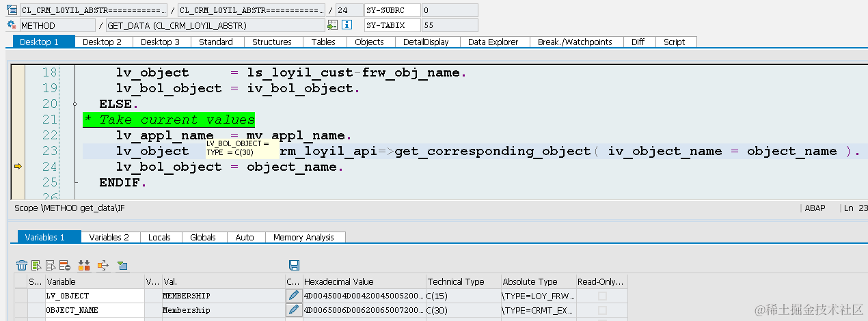Click the Technical Type column header
Image resolution: width=868 pixels, height=321 pixels.
pos(462,281)
